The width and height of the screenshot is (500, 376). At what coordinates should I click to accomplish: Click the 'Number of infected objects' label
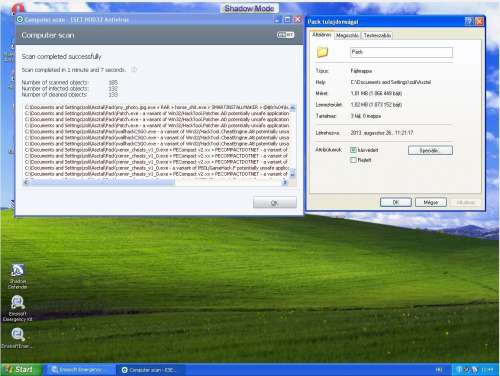coord(55,88)
